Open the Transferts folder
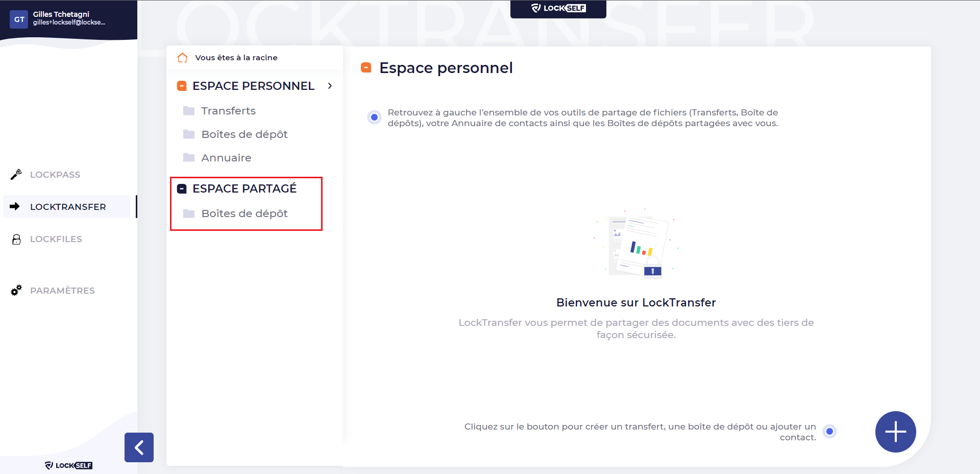Image resolution: width=980 pixels, height=474 pixels. 228,111
